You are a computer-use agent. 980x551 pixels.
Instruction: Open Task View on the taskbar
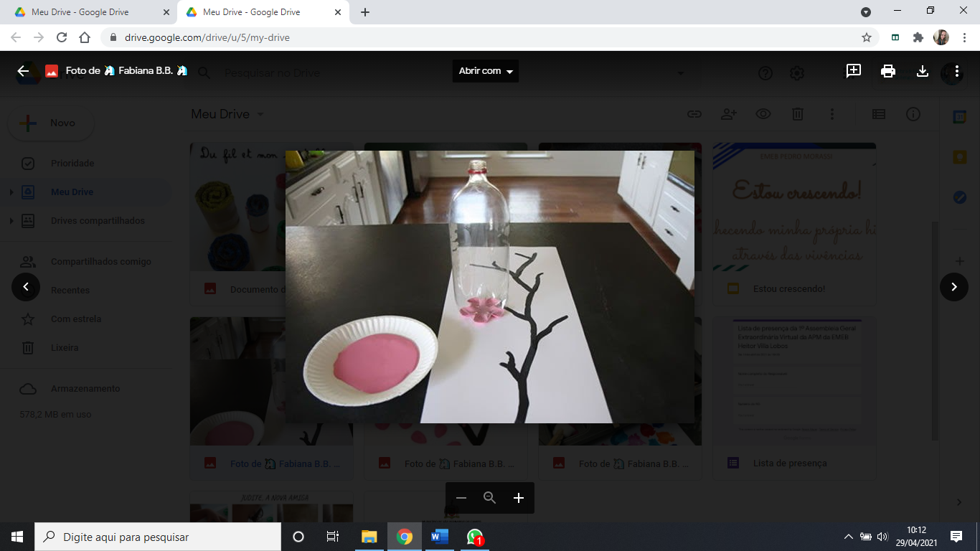tap(333, 537)
